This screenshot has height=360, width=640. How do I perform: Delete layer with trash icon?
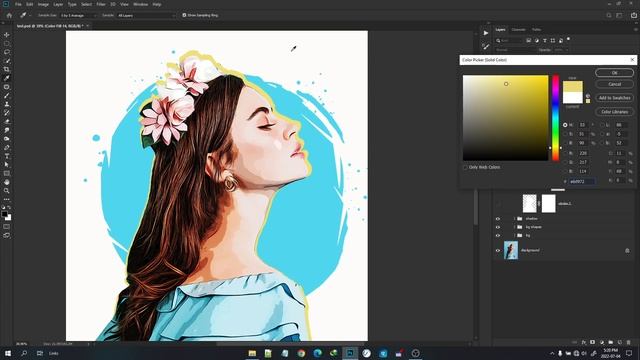pos(629,342)
